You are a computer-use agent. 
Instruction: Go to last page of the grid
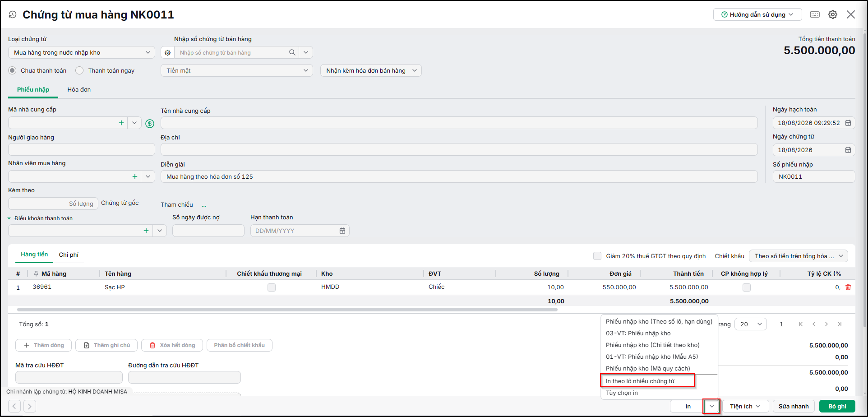(840, 324)
